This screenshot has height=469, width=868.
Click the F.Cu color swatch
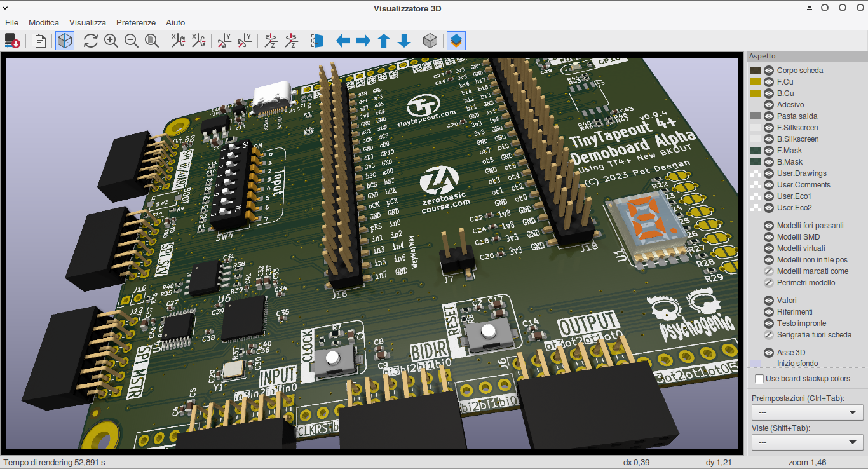pyautogui.click(x=756, y=82)
